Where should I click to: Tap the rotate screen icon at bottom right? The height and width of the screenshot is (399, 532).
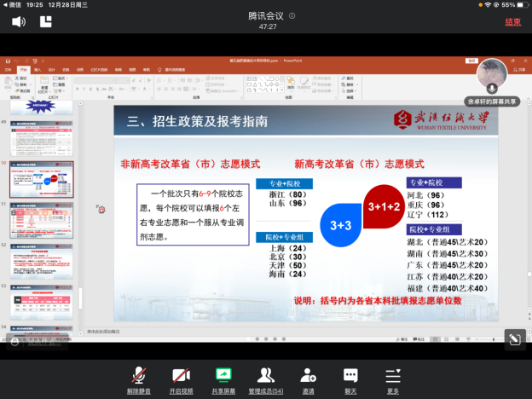click(513, 339)
